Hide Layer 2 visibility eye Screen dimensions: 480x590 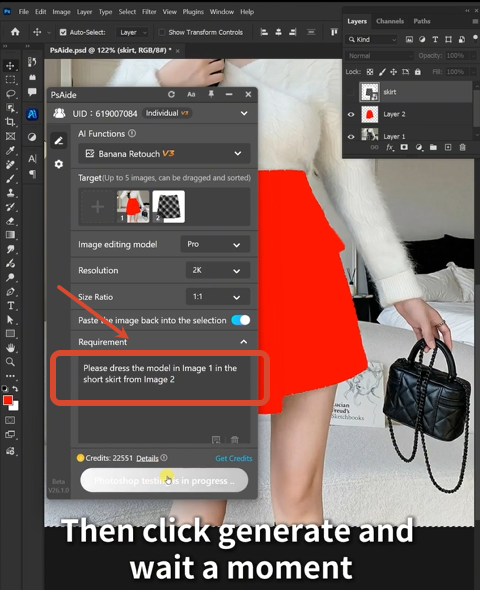(x=351, y=114)
